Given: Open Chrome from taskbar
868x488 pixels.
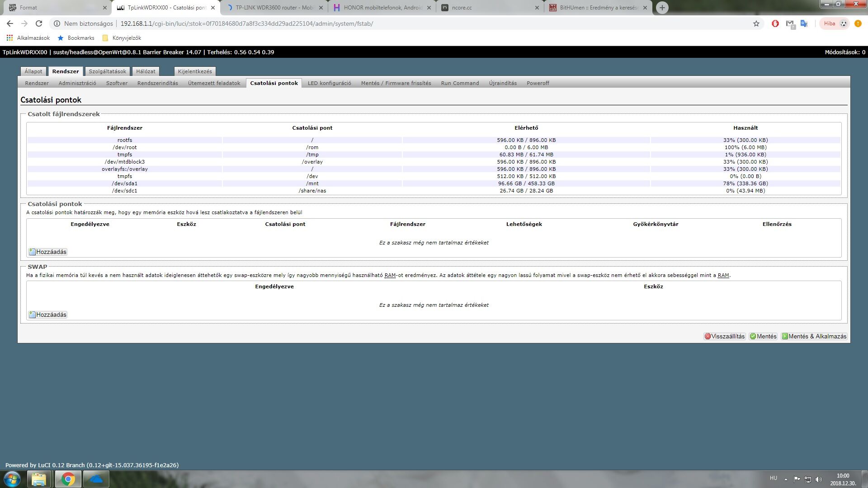Looking at the screenshot, I should pyautogui.click(x=68, y=479).
